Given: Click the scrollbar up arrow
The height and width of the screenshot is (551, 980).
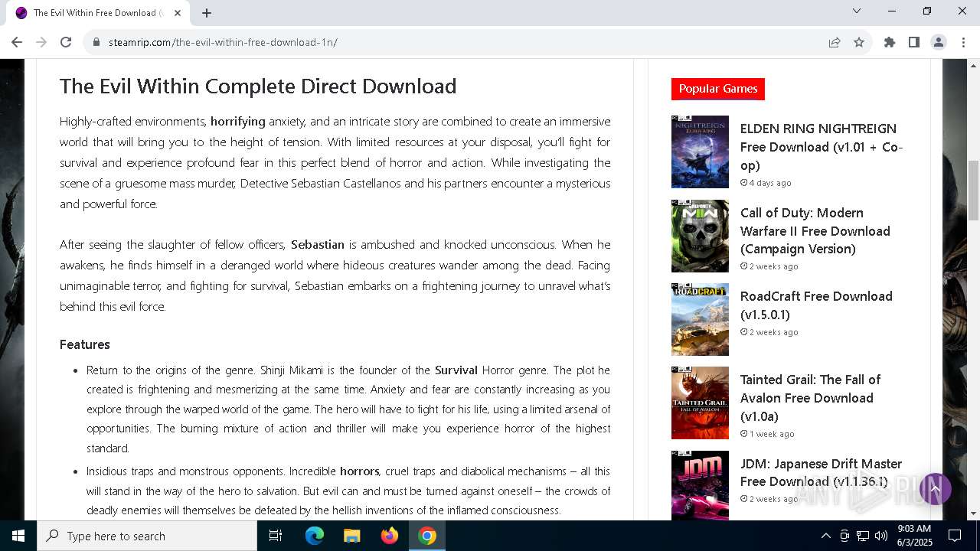Looking at the screenshot, I should 974,66.
